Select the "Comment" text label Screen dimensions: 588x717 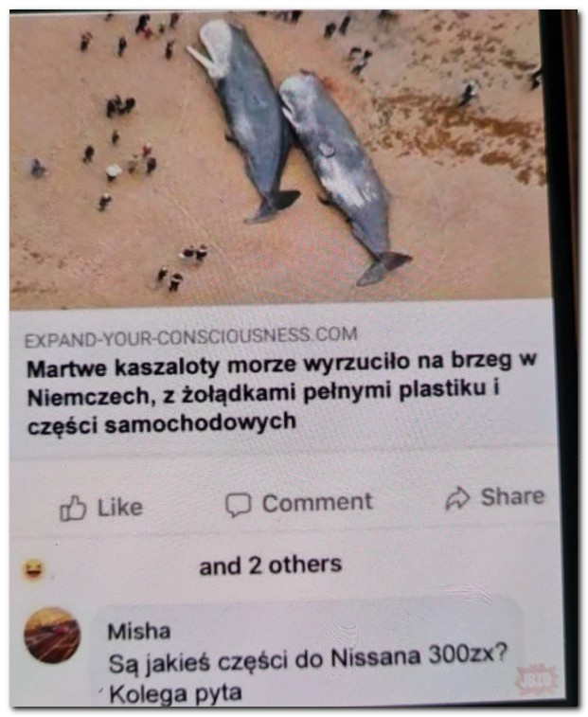point(317,502)
